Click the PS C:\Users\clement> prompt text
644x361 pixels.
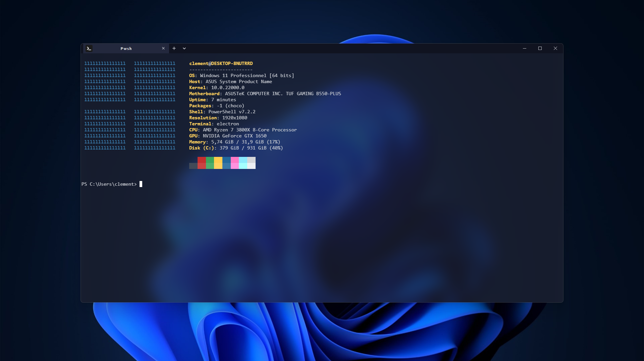click(109, 184)
